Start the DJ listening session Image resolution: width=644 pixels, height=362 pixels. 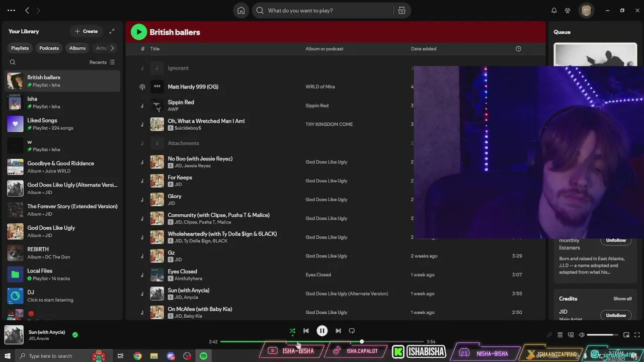pos(62,296)
